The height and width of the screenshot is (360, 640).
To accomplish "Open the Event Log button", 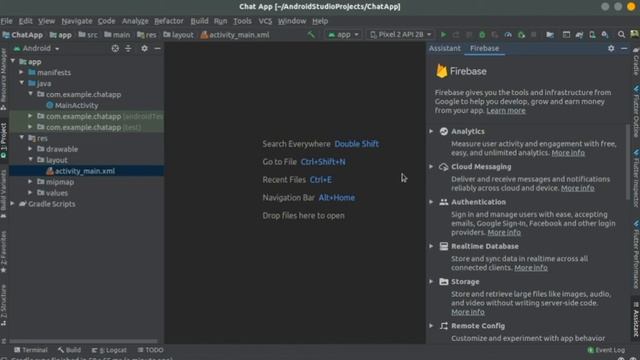I will [x=606, y=350].
